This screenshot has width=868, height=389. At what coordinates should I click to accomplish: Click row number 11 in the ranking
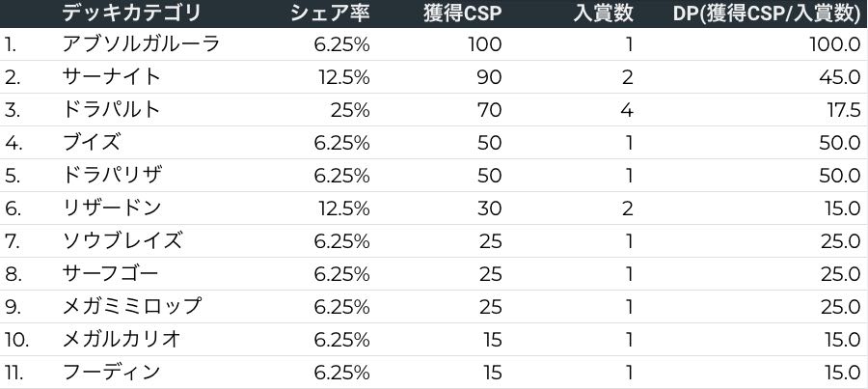pyautogui.click(x=15, y=373)
